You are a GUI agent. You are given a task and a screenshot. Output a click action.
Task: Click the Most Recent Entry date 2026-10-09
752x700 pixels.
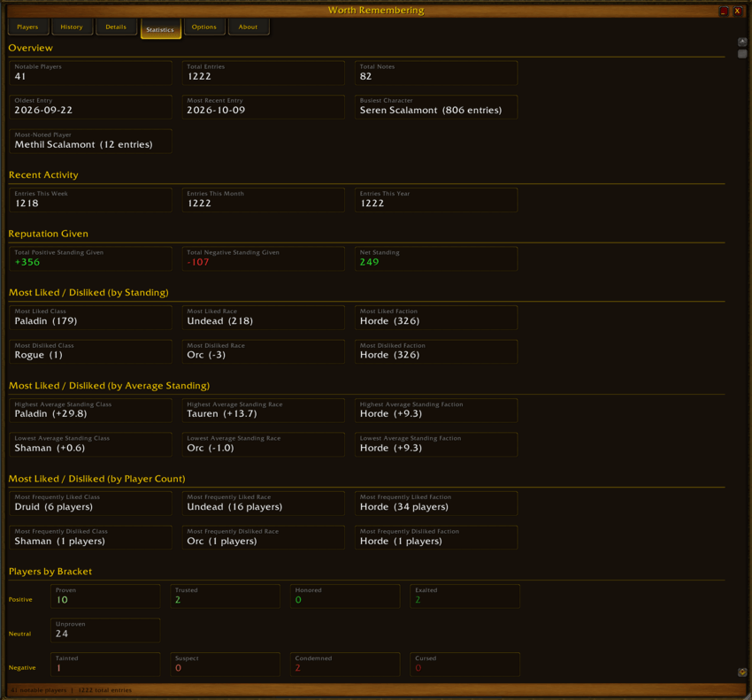(x=216, y=111)
